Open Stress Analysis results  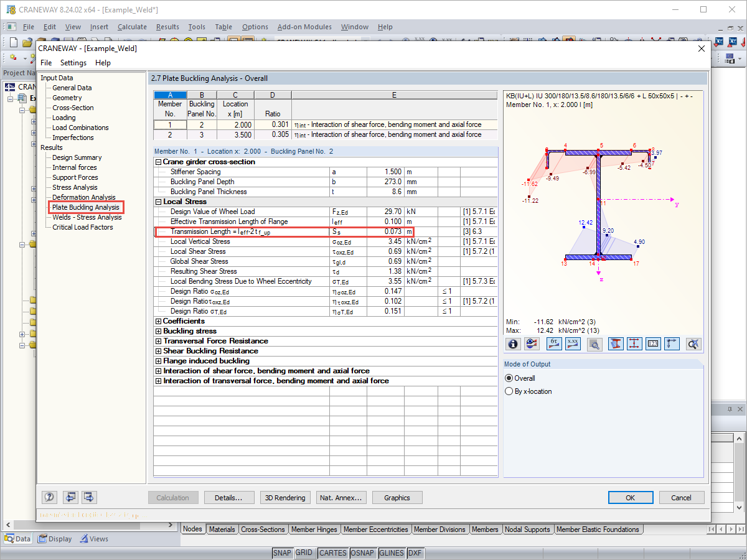coord(75,187)
